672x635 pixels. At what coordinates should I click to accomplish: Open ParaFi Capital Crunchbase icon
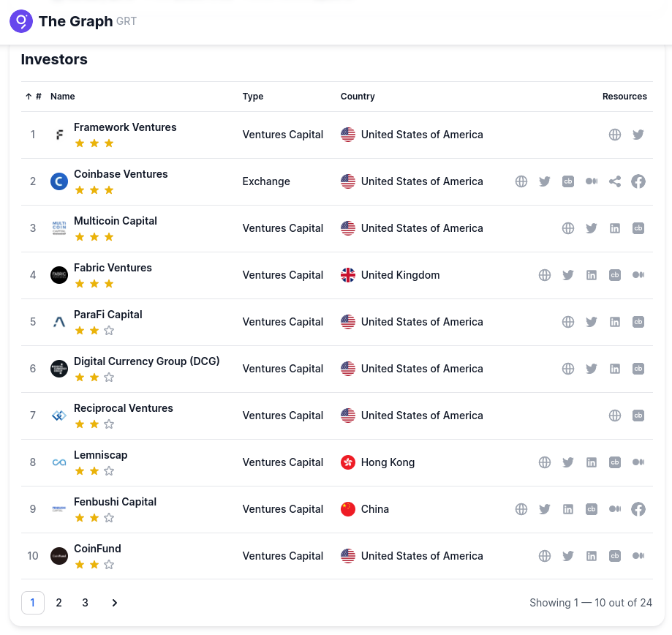pos(638,322)
